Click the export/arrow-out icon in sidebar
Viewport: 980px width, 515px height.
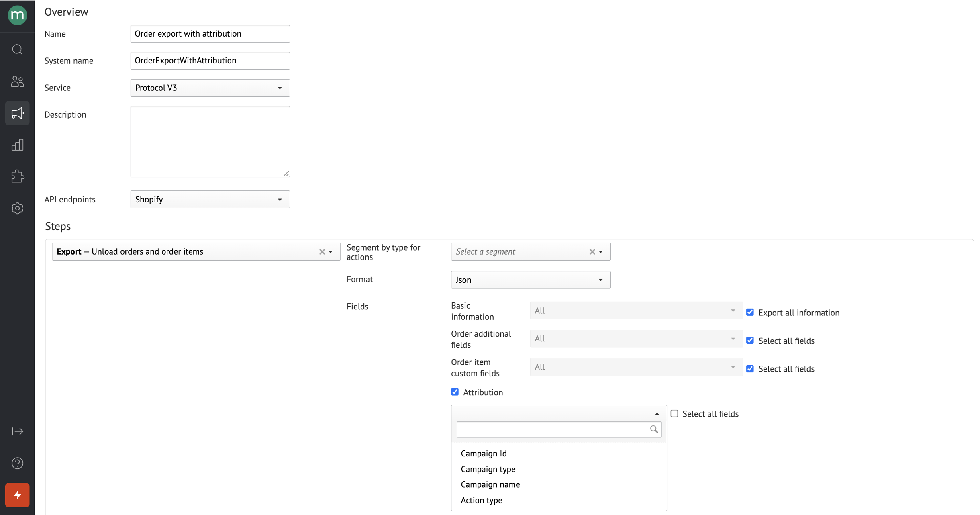[x=18, y=431]
